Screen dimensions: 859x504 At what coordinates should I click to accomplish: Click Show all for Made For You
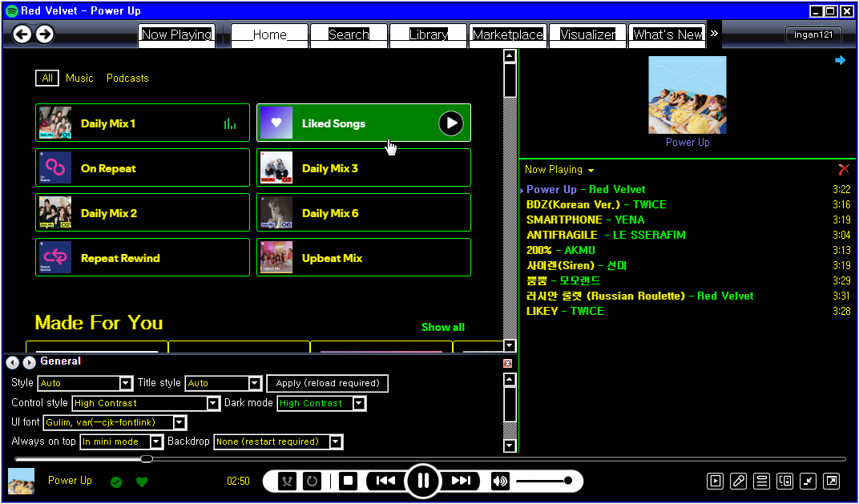coord(442,328)
